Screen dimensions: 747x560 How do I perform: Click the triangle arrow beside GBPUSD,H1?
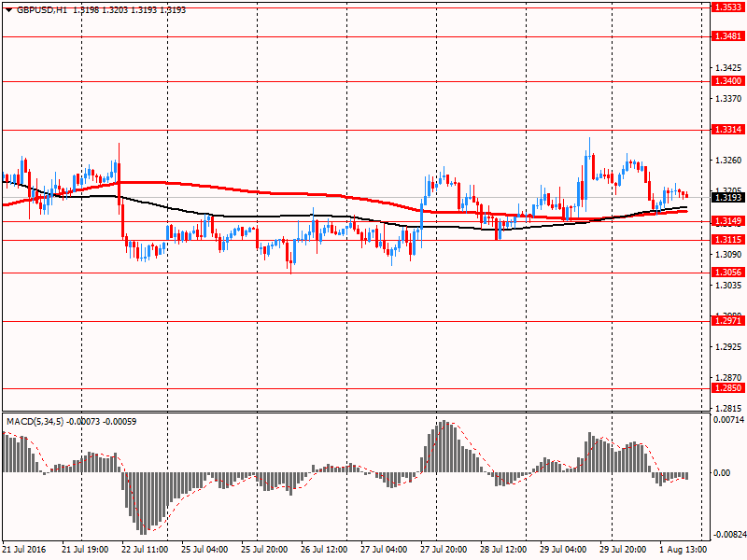click(x=8, y=8)
